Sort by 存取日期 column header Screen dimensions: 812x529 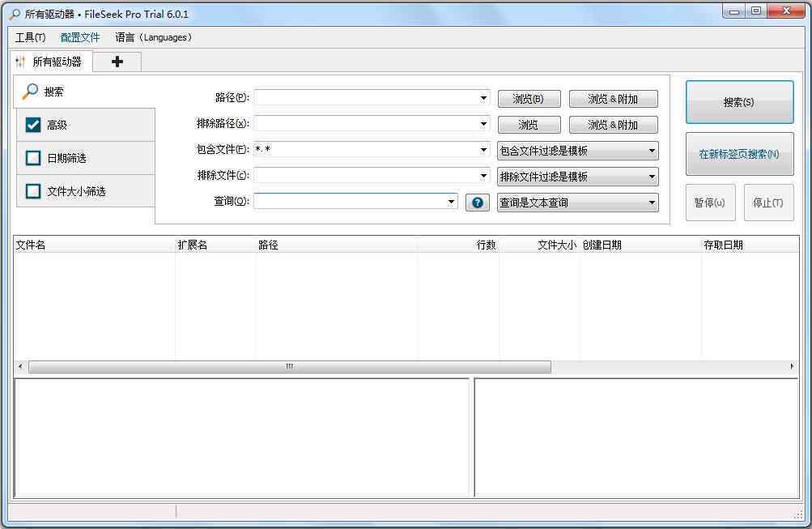750,245
